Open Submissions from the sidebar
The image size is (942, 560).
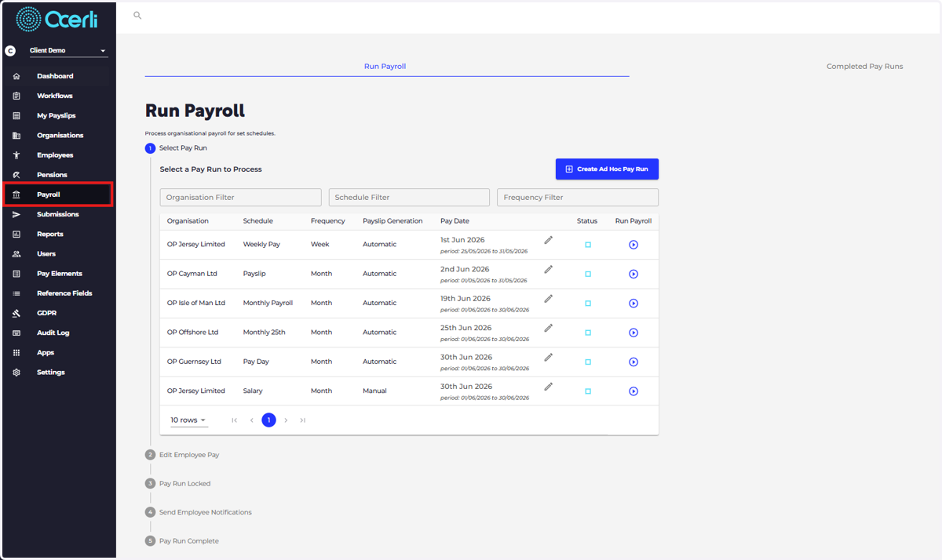tap(57, 214)
